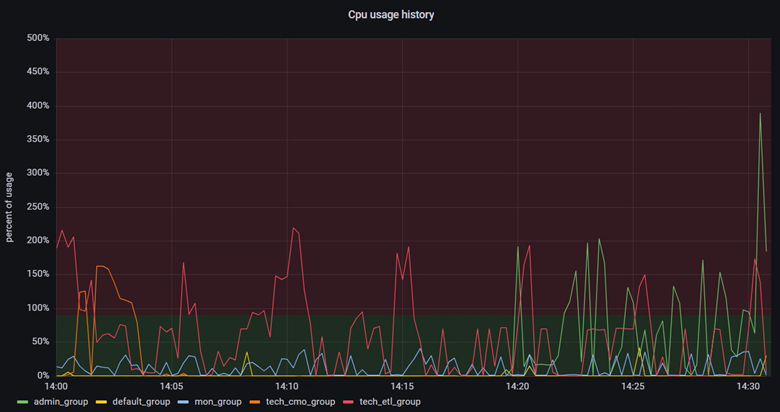Click the yellow default_group color swatch
The image size is (780, 412).
[101, 402]
